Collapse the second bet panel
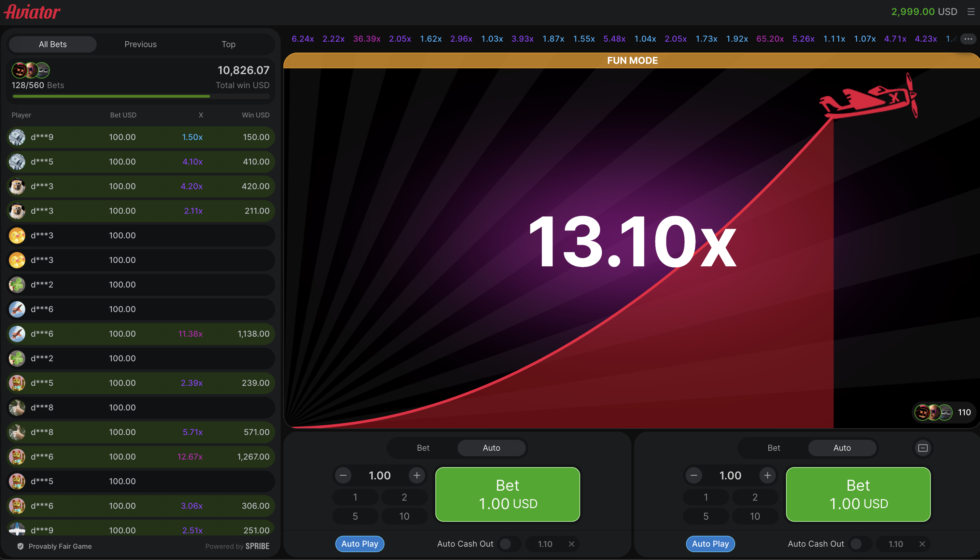This screenshot has width=980, height=560. 923,448
